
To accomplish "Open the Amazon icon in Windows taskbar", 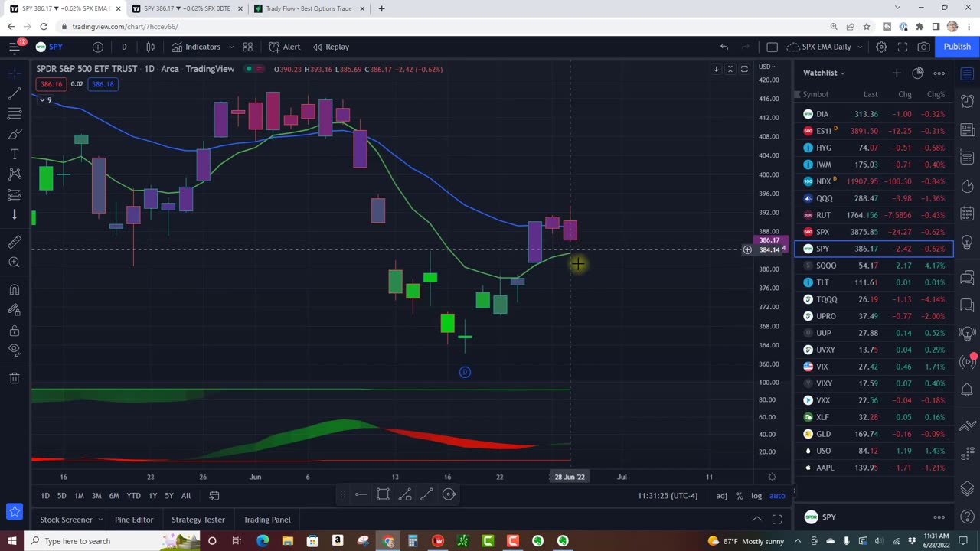I will click(338, 541).
